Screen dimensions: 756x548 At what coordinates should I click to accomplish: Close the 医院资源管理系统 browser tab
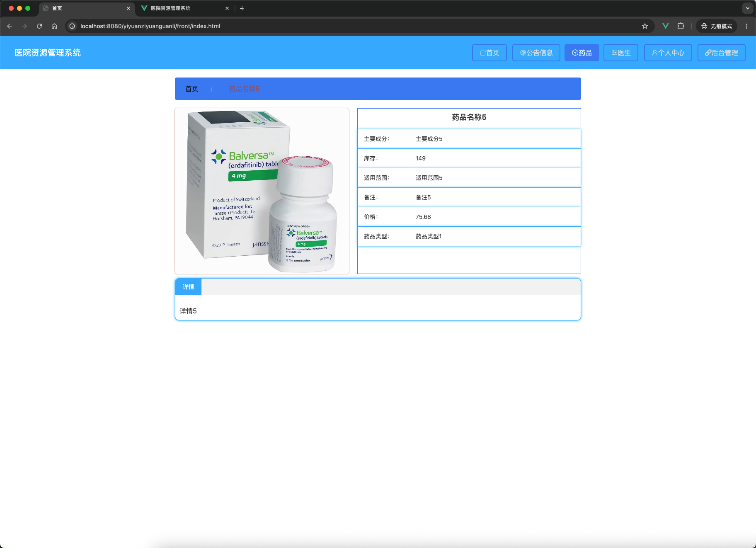pos(227,8)
